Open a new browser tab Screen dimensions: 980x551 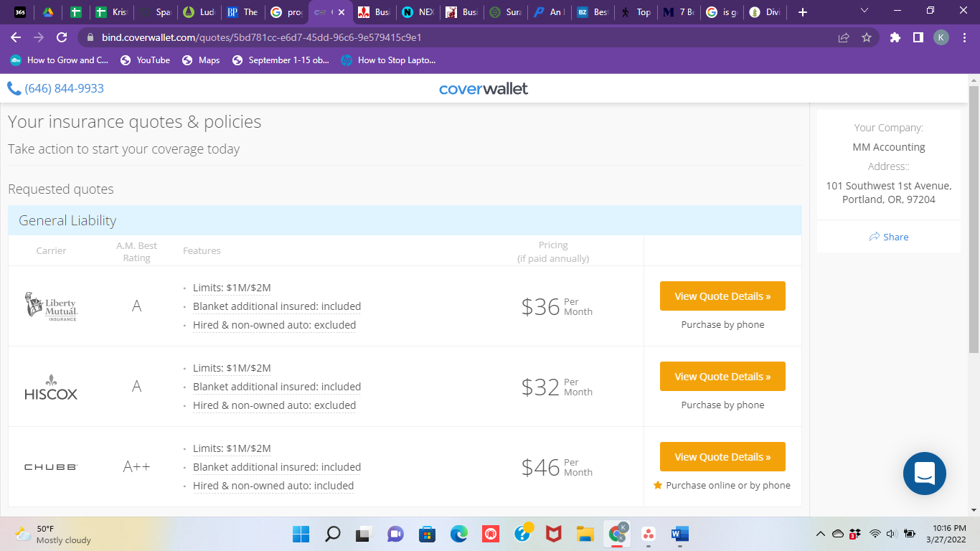(803, 12)
